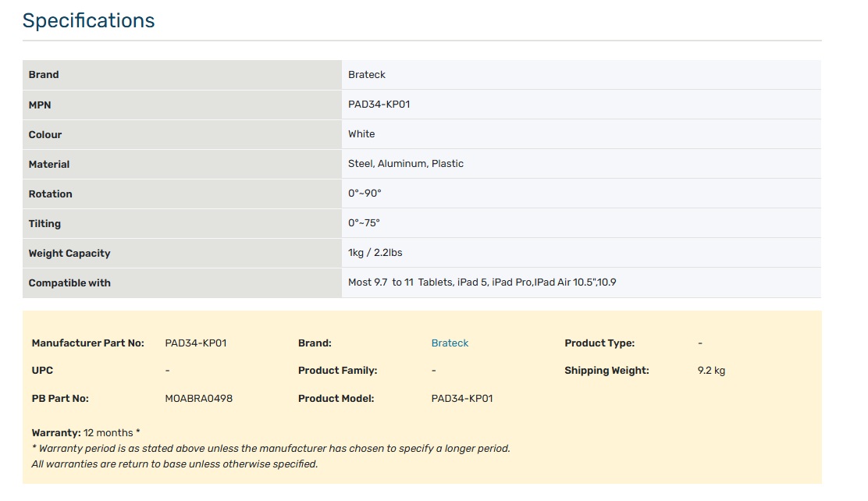The height and width of the screenshot is (501, 868).
Task: Click the Product Type label
Action: 599,343
